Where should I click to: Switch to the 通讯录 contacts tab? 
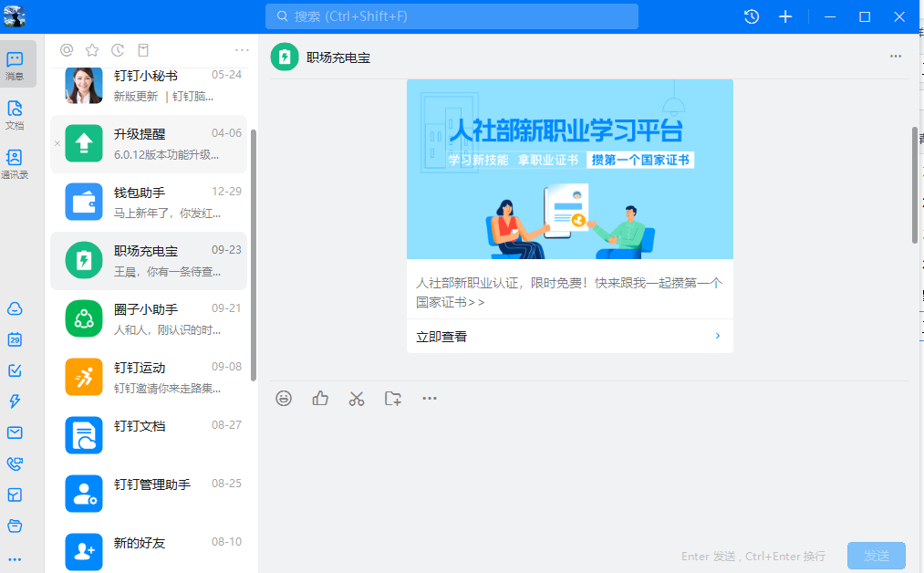click(x=15, y=163)
